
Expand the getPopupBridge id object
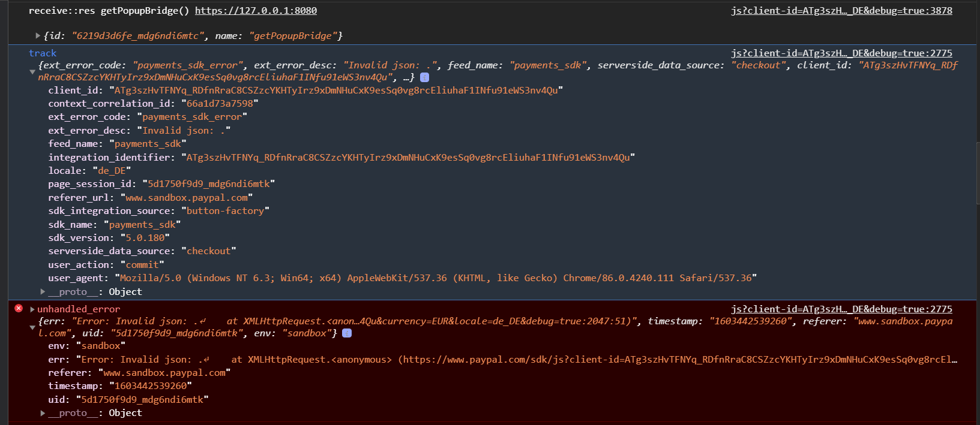coord(38,36)
